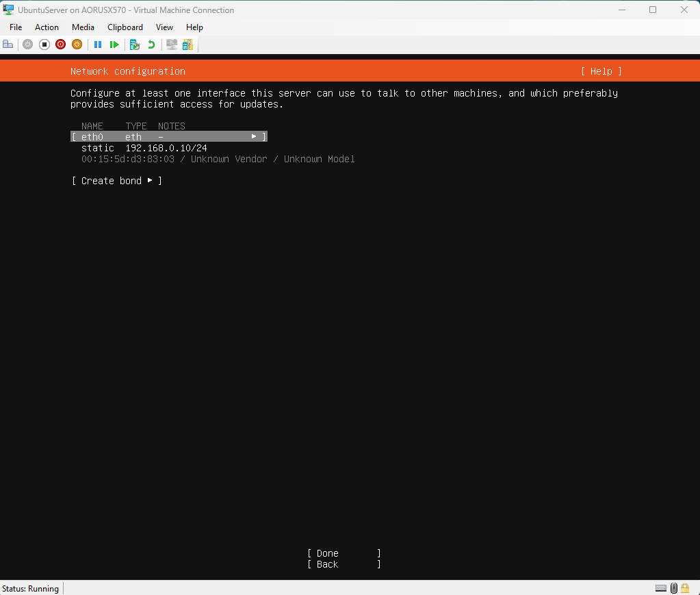The width and height of the screenshot is (700, 595).
Task: Click the Back button
Action: (x=344, y=565)
